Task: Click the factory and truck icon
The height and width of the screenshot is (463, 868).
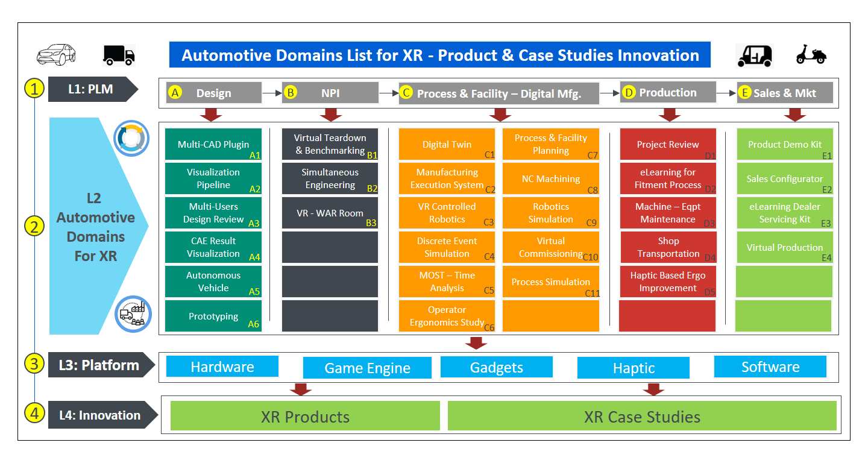Action: (x=132, y=313)
